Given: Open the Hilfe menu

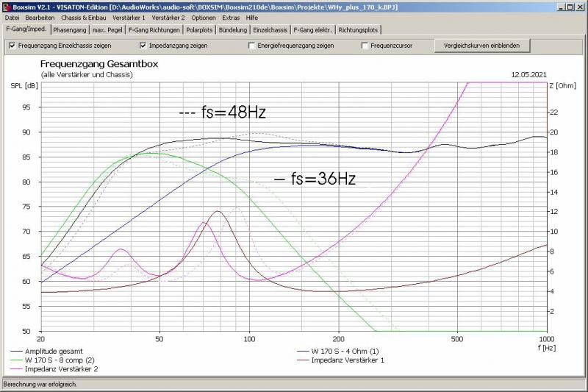Looking at the screenshot, I should (x=252, y=17).
